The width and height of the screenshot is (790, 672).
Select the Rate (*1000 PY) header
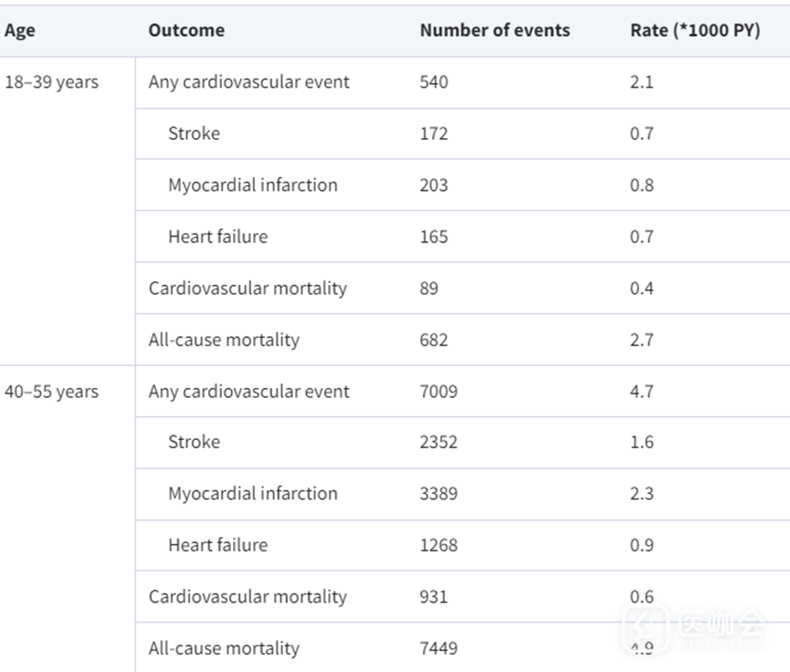(695, 30)
